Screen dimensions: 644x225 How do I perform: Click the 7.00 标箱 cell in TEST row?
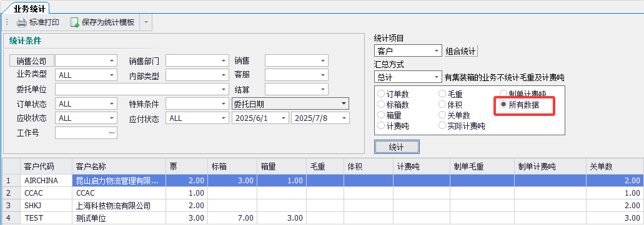tap(232, 218)
